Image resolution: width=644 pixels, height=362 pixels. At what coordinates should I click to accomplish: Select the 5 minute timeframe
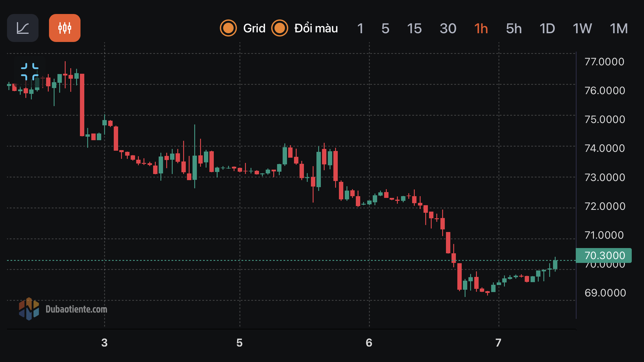[385, 28]
